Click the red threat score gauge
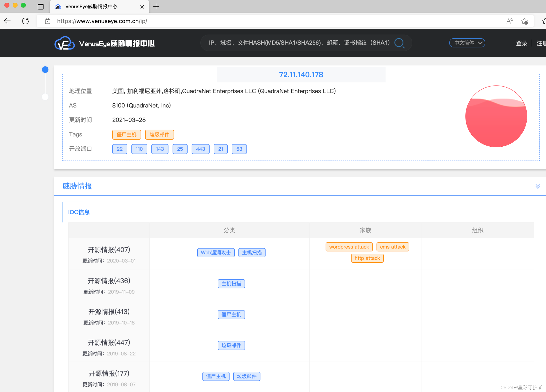This screenshot has width=546, height=392. tap(496, 116)
